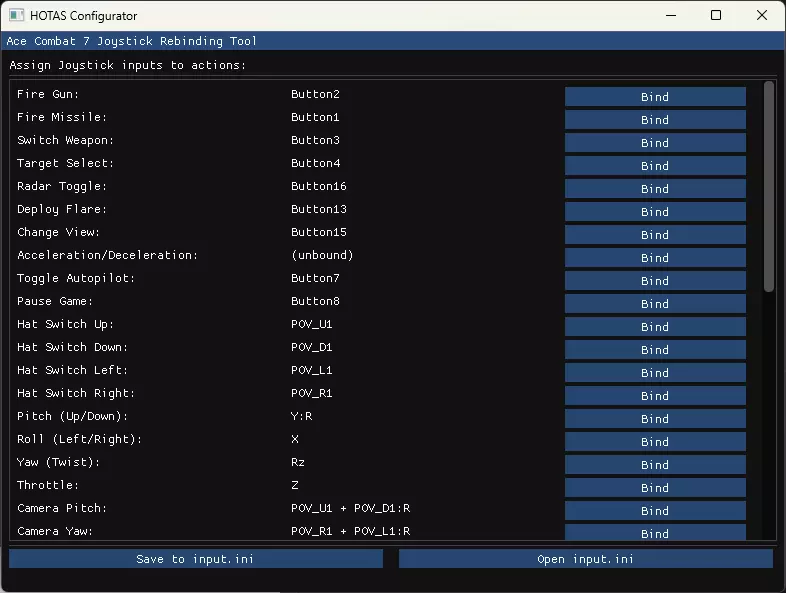Bind a new input for Change View
Screen dimensions: 786x593
[x=655, y=235]
